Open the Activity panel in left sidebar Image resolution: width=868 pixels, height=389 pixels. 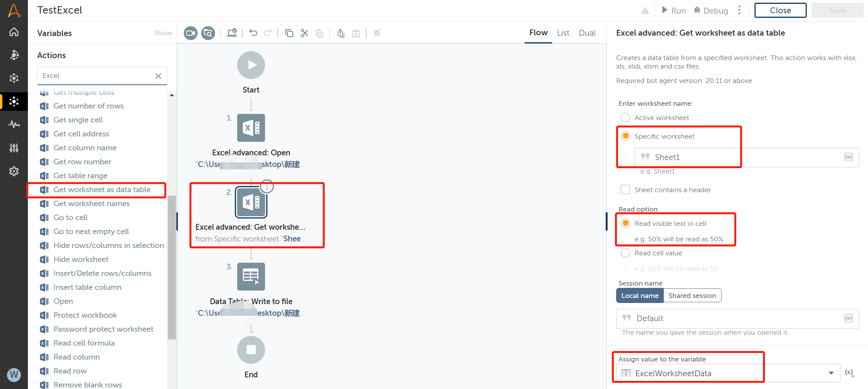(14, 124)
